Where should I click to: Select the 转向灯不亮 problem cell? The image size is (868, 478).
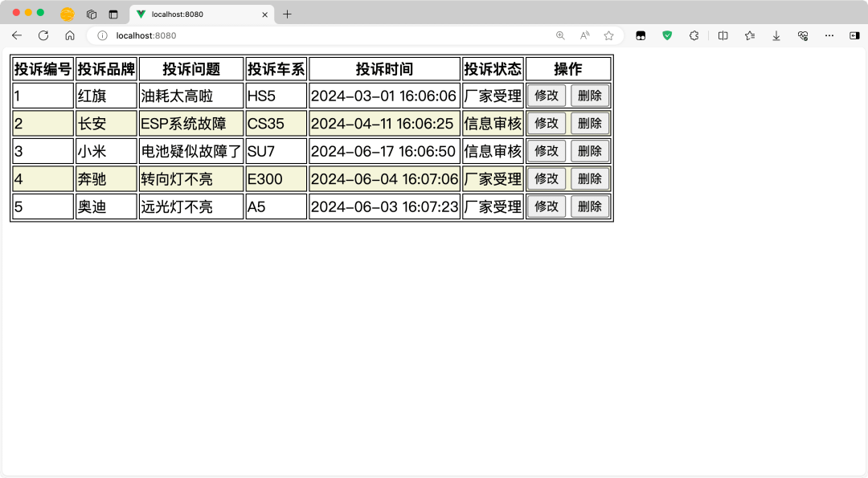point(191,178)
